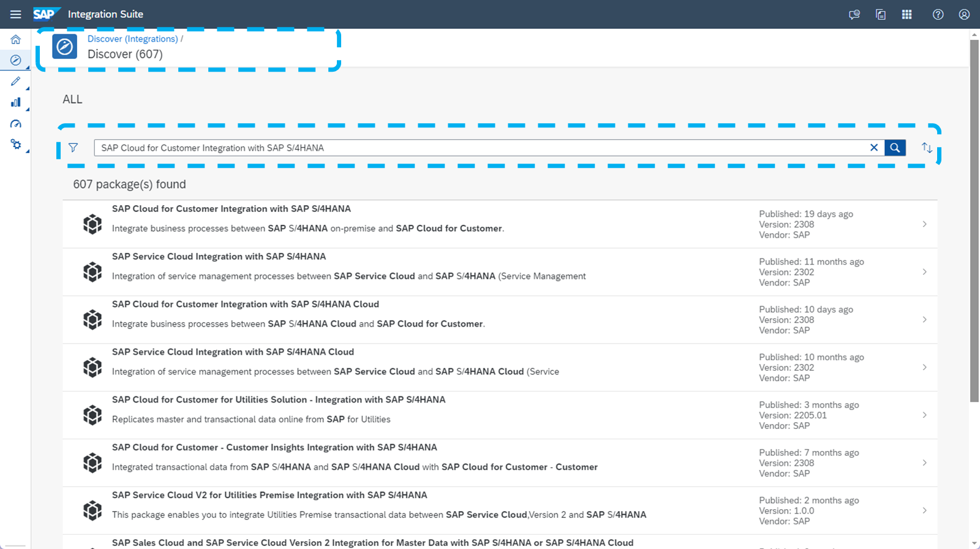
Task: Click 'Version: 2205.01' text
Action: (x=793, y=415)
